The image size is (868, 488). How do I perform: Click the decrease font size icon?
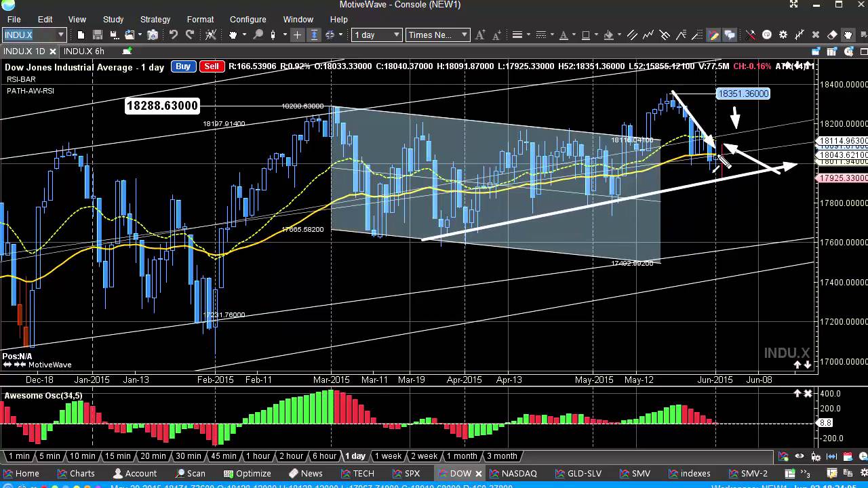(496, 35)
